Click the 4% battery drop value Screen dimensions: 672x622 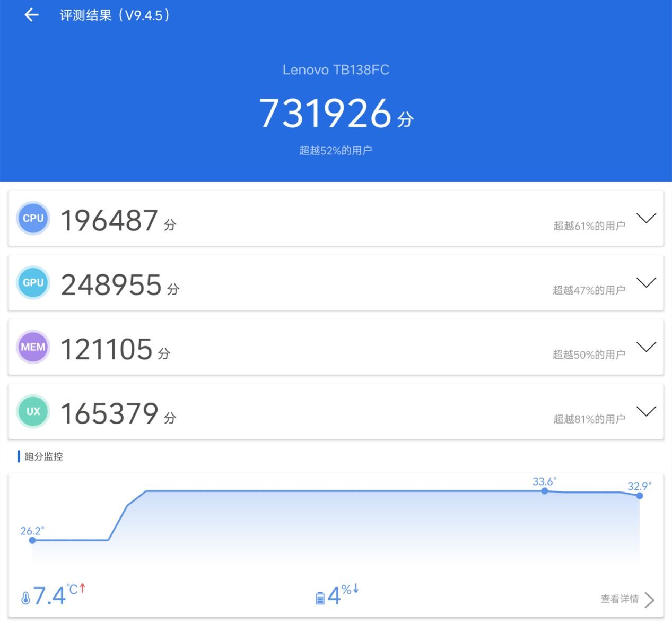point(343,595)
